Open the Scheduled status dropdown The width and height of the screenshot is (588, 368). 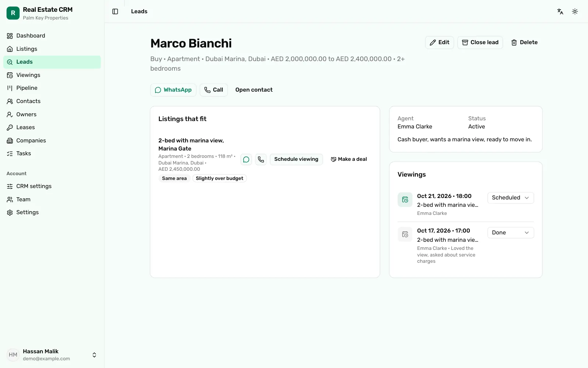tap(510, 198)
